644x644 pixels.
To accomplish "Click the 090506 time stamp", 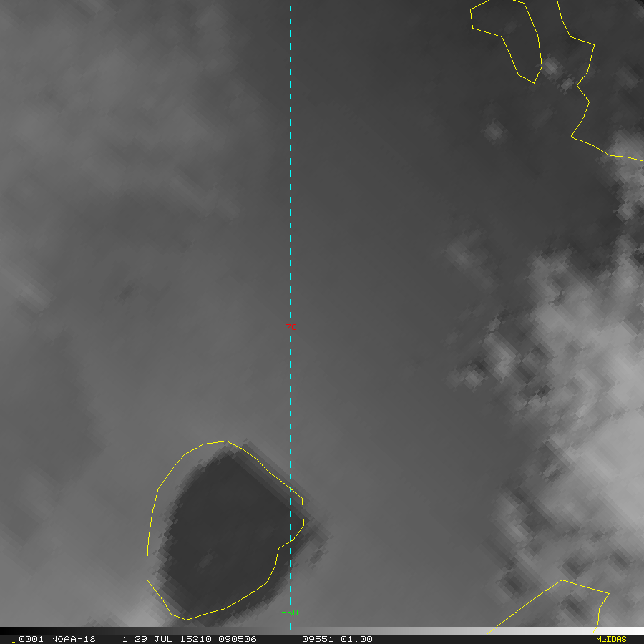I will (x=238, y=639).
